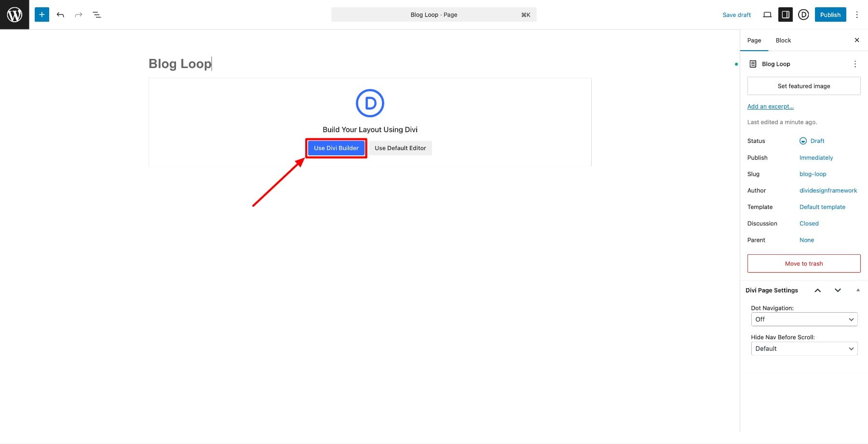Click Set featured image
Viewport: 868px width, 444px height.
click(804, 86)
